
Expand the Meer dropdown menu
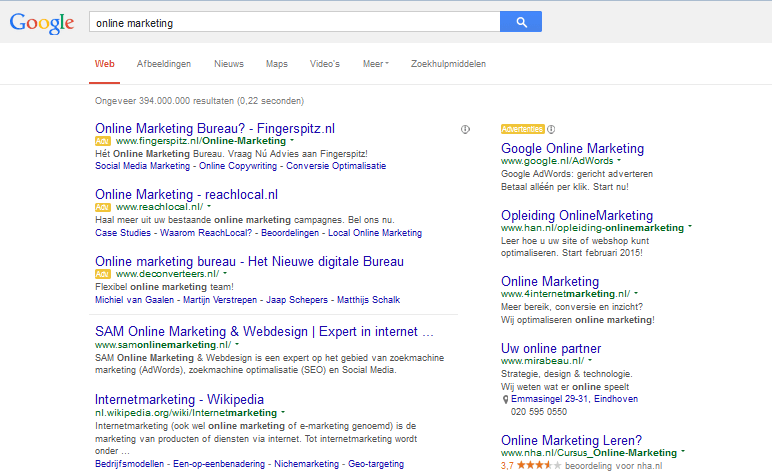coord(376,64)
